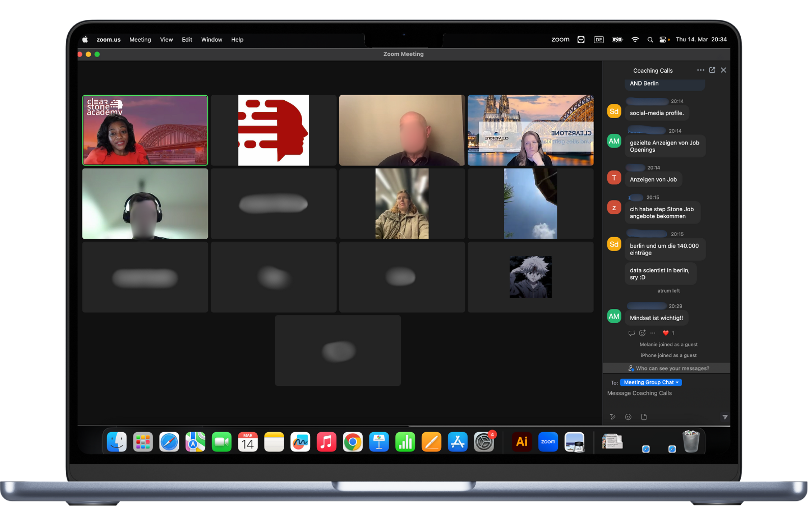Open the Help menu
This screenshot has width=812, height=509.
pyautogui.click(x=237, y=40)
